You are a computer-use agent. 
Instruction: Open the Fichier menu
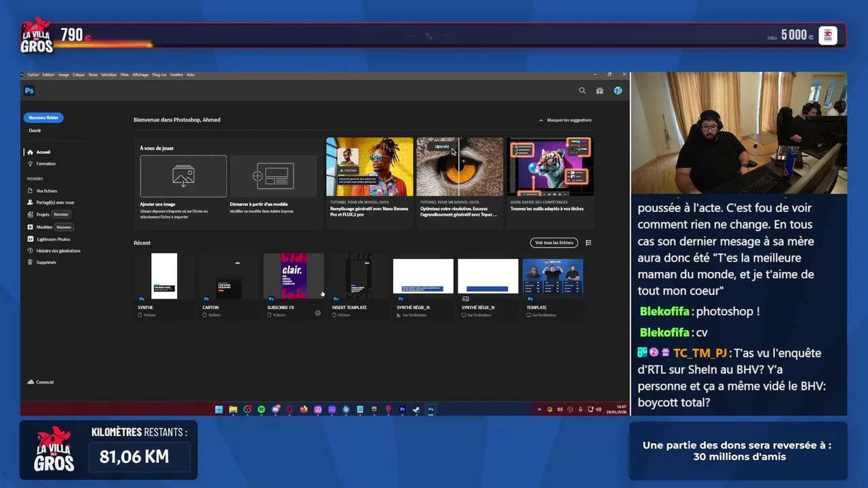point(33,75)
